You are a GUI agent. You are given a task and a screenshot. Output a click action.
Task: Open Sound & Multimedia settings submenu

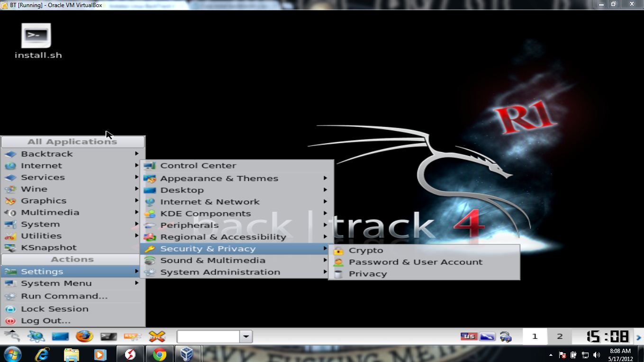[237, 260]
